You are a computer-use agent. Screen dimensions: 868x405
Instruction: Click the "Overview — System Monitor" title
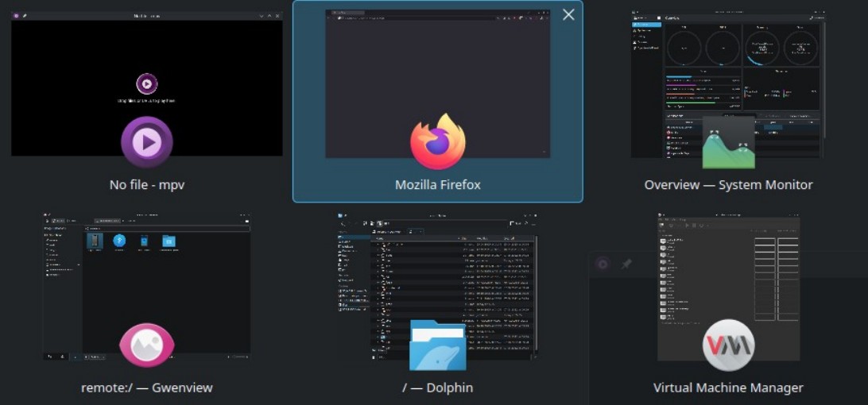coord(728,185)
